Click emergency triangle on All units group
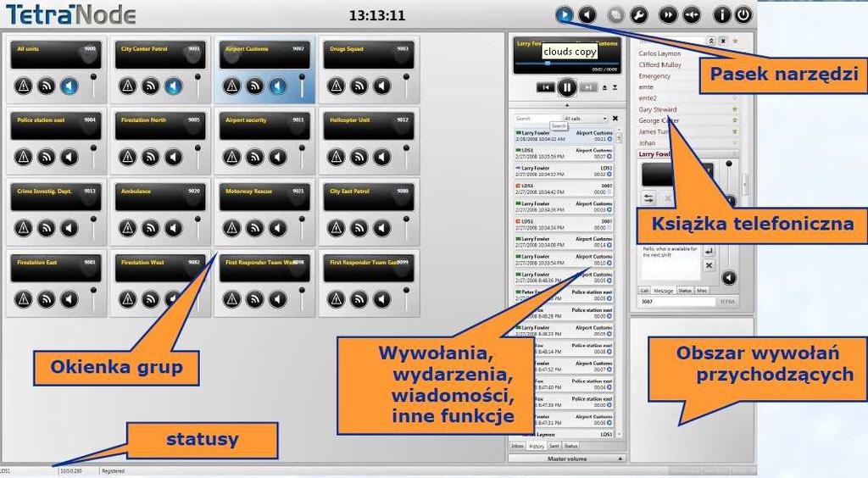 pyautogui.click(x=23, y=86)
